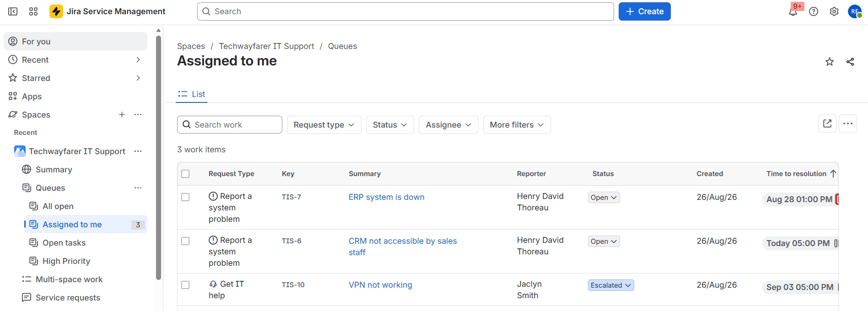Change status Open for TIS-6
The width and height of the screenshot is (868, 311).
pyautogui.click(x=604, y=241)
